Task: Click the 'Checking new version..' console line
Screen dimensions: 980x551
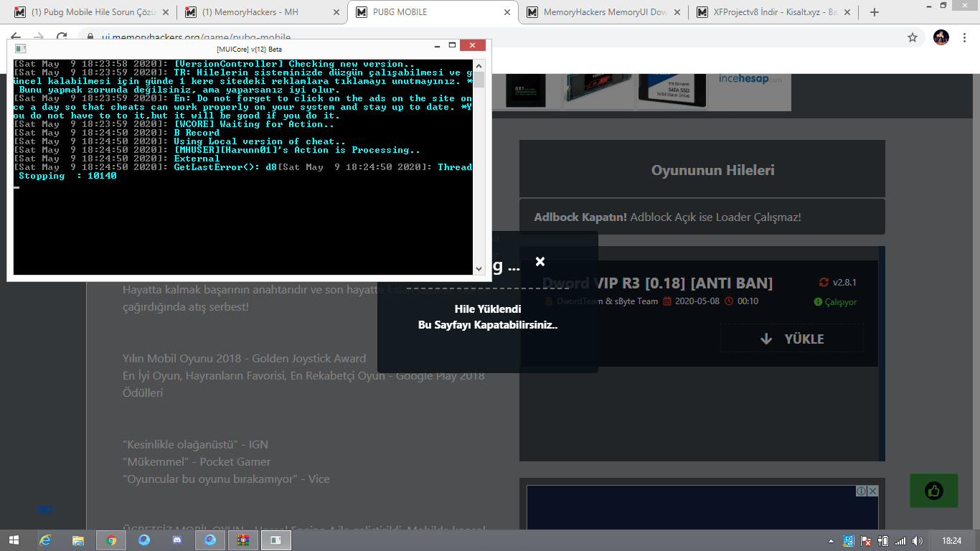Action: coord(214,64)
